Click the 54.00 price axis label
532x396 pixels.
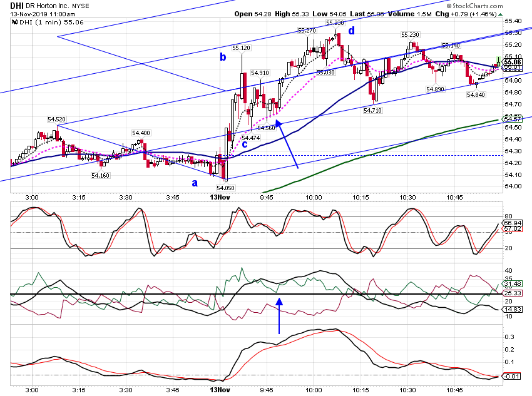513,186
